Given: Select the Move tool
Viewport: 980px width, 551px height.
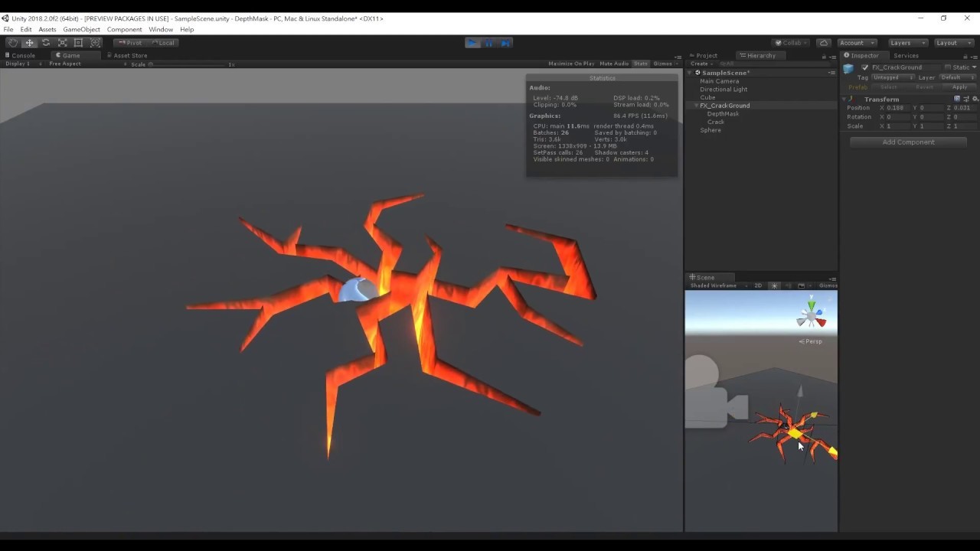Looking at the screenshot, I should click(x=29, y=43).
